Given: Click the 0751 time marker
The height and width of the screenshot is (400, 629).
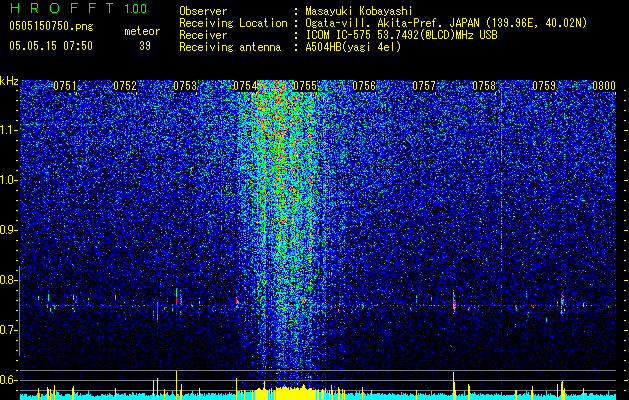Looking at the screenshot, I should [x=65, y=86].
